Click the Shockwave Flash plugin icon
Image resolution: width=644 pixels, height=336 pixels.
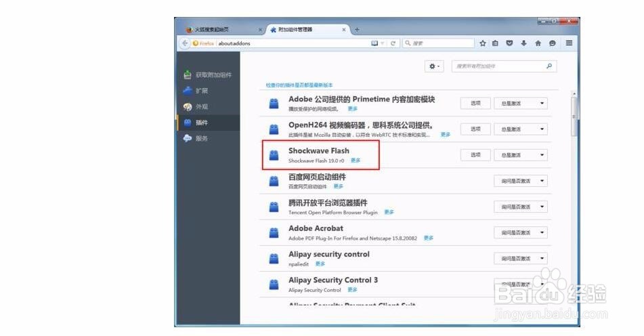point(274,155)
